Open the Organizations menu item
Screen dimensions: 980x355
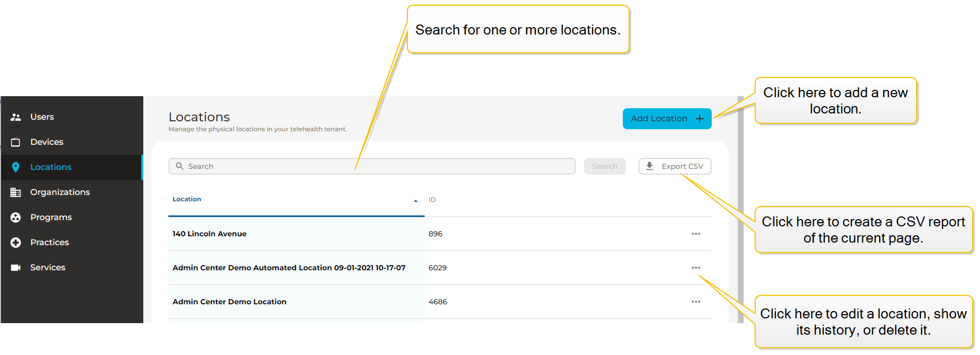click(x=60, y=192)
